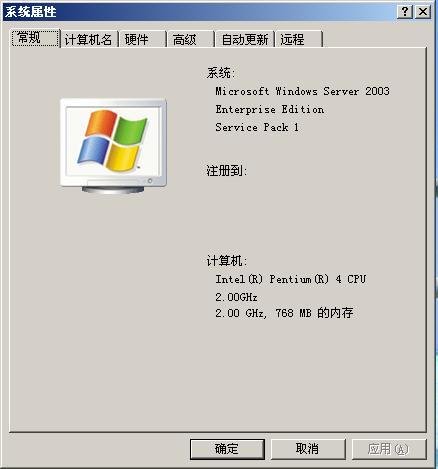The image size is (438, 469).
Task: Click the Service Pack 1 text
Action: point(257,127)
